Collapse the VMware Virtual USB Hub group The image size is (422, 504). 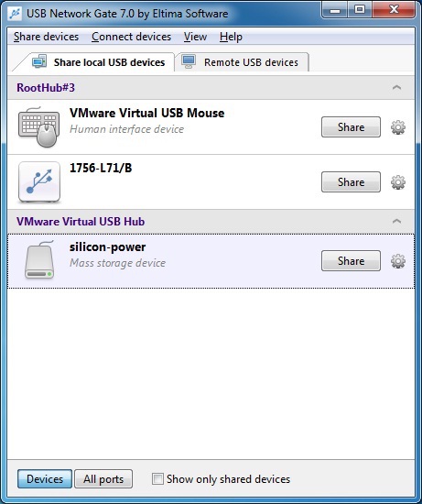(x=396, y=221)
